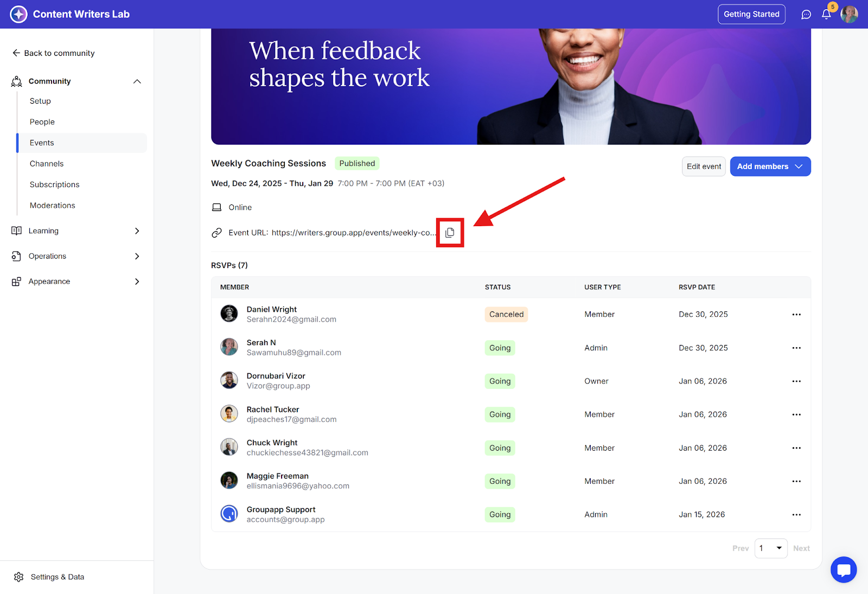Click the Jan 15, 2026 RSVP date

coord(701,515)
